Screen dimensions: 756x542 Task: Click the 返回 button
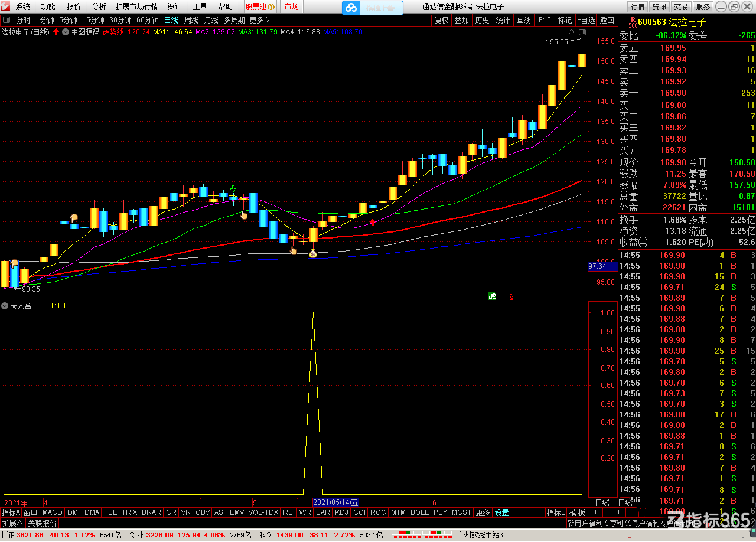coord(607,20)
